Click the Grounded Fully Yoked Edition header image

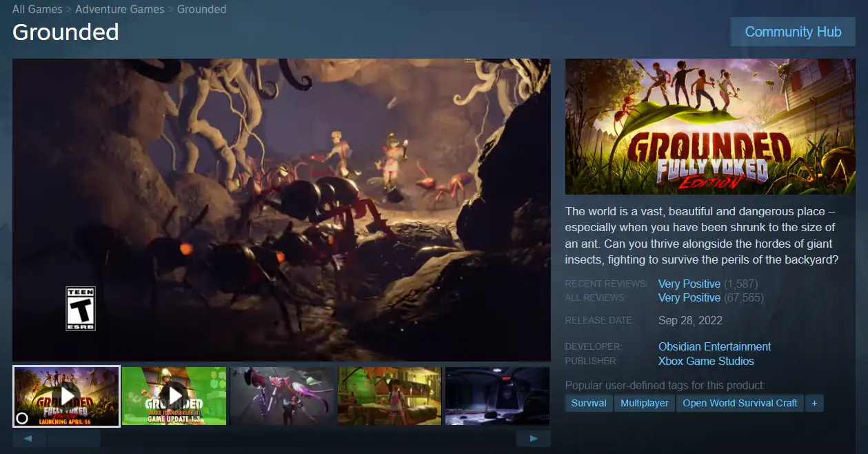[x=710, y=126]
